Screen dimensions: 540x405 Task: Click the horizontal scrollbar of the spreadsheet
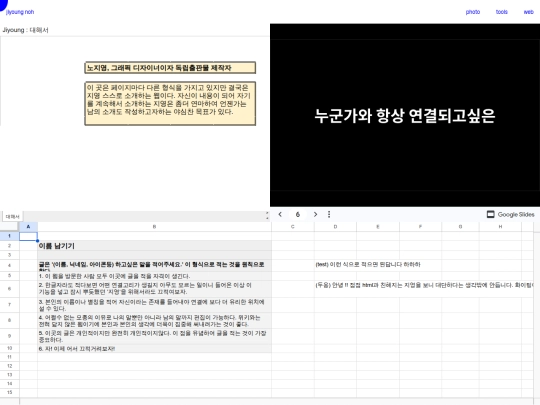click(276, 402)
